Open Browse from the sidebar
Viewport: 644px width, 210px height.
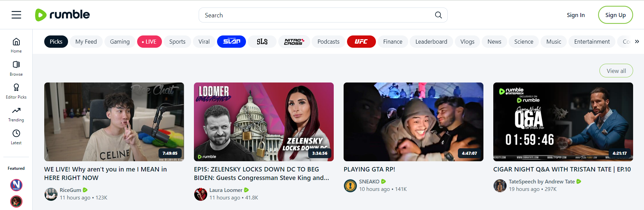16,68
